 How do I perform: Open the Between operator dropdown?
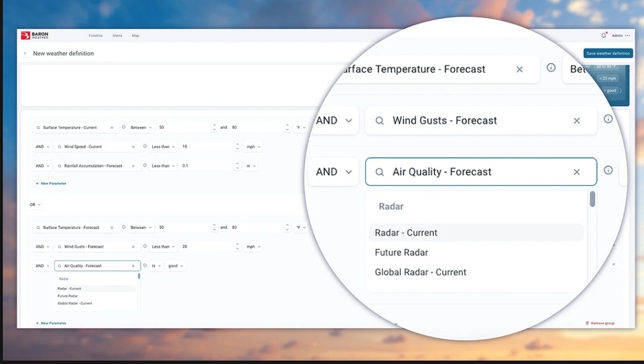coord(139,128)
